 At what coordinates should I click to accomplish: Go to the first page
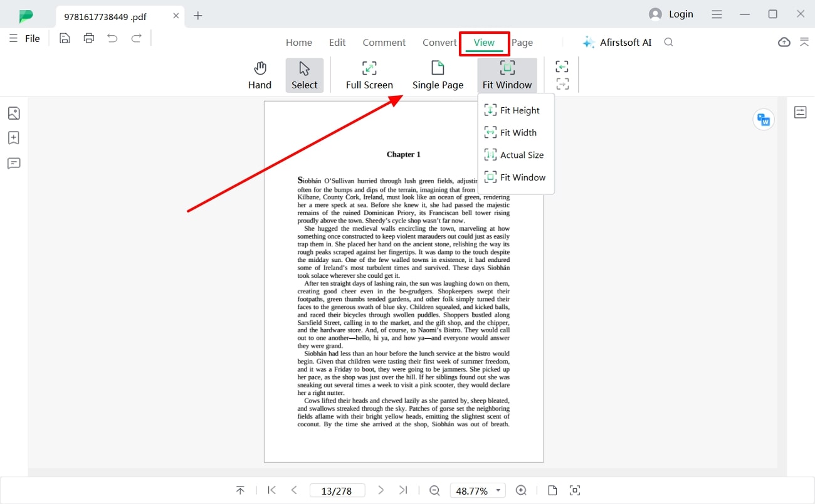point(271,490)
